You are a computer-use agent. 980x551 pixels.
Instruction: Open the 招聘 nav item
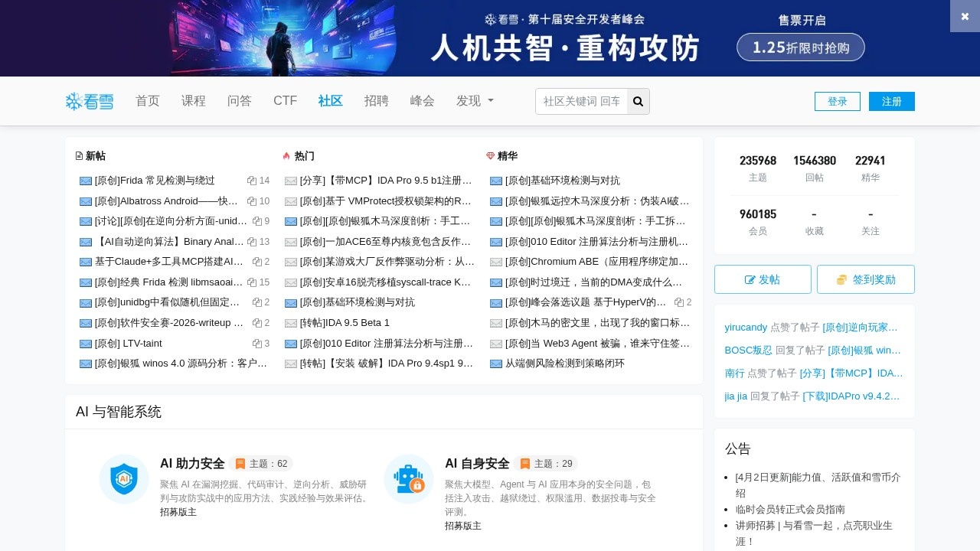[x=377, y=101]
